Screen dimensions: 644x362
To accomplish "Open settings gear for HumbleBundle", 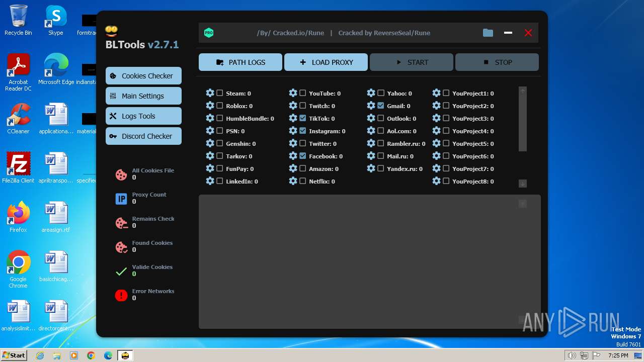I will point(210,118).
